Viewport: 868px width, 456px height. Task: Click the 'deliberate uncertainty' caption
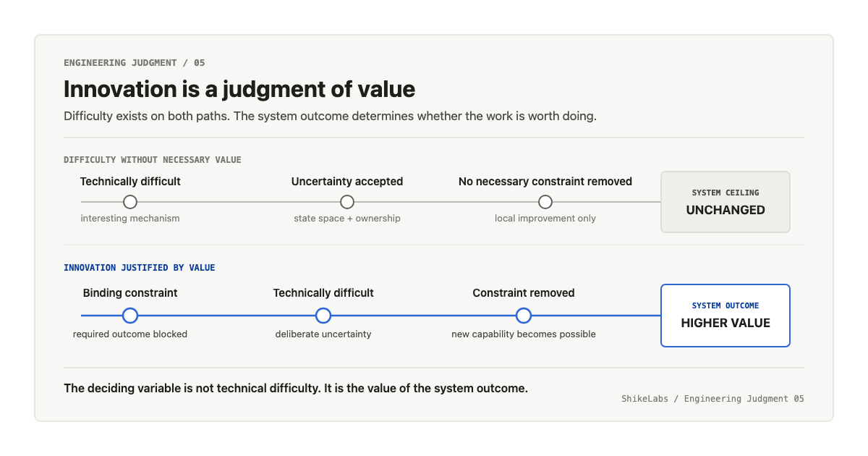coord(323,334)
